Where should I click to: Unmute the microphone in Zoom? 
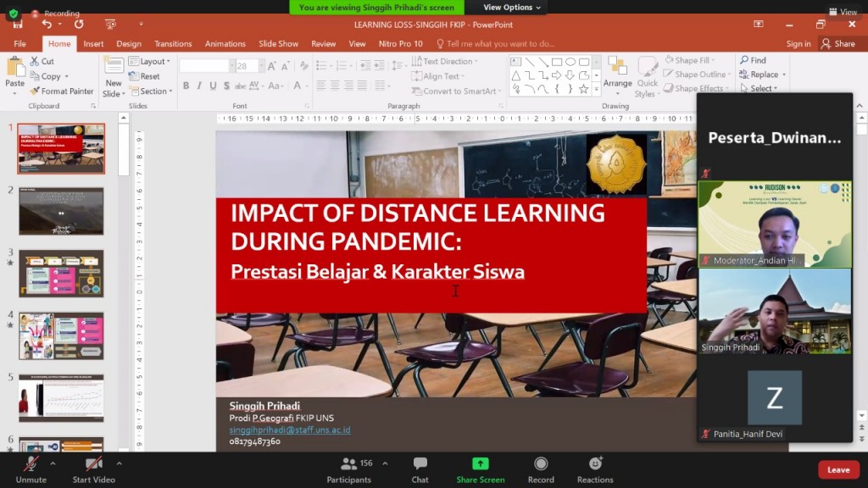[31, 465]
